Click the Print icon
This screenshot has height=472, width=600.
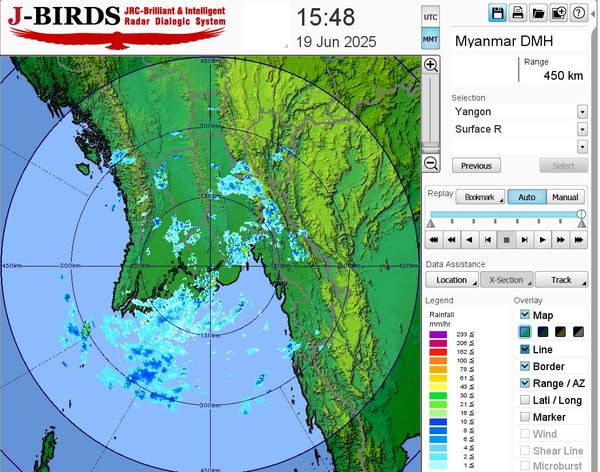(x=517, y=13)
